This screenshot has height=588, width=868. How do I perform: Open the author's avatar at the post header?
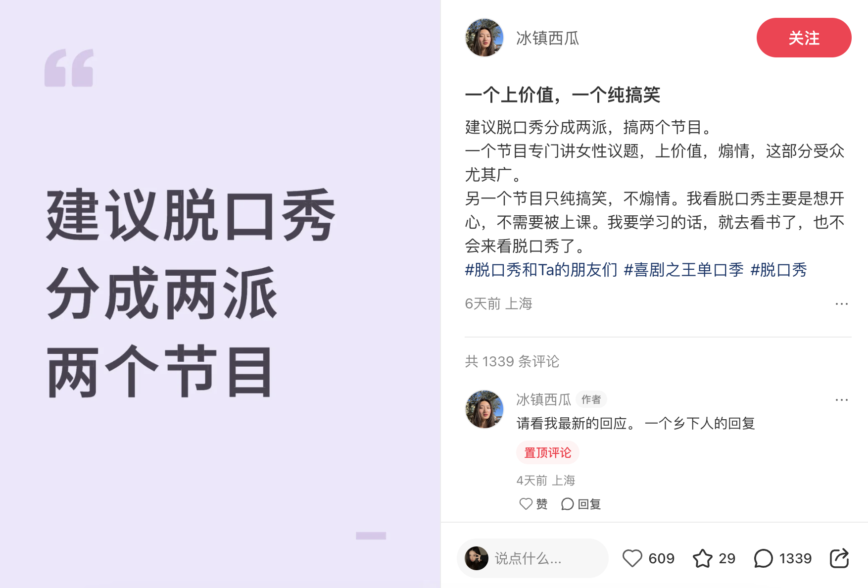tap(484, 38)
